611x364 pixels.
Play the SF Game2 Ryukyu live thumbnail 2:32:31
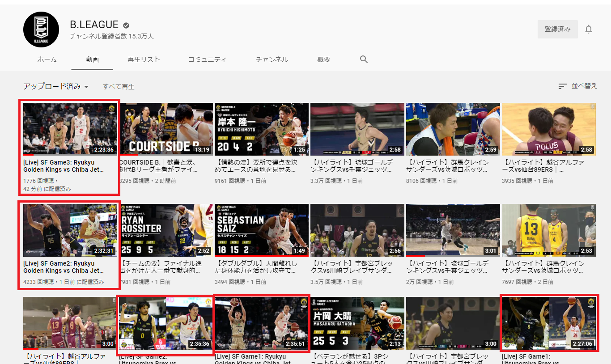pos(70,230)
